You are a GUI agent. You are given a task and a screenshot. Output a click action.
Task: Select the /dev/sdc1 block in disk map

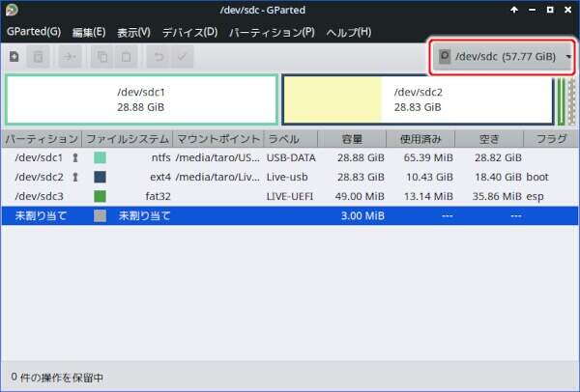(x=141, y=100)
